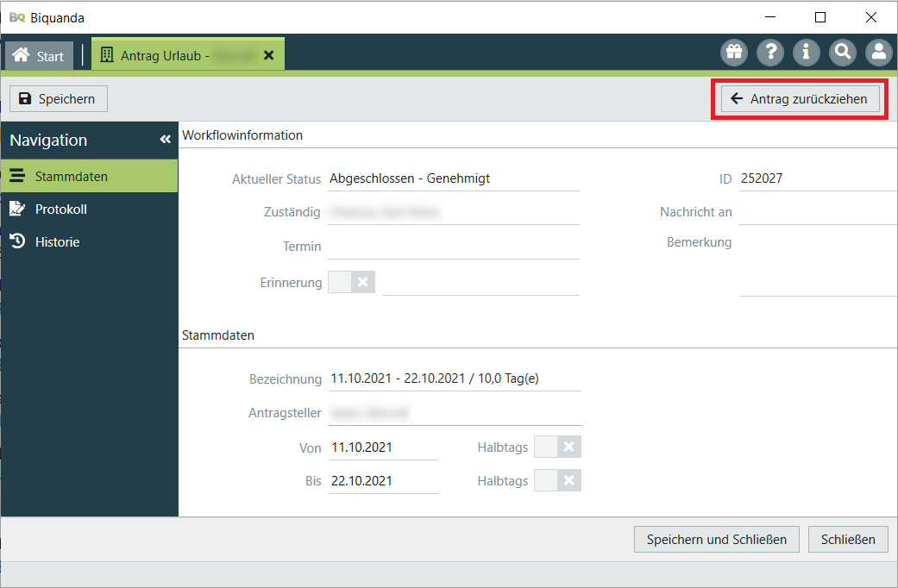Screen dimensions: 898x588
Task: Open Protokoll in navigation
Action: coord(60,210)
